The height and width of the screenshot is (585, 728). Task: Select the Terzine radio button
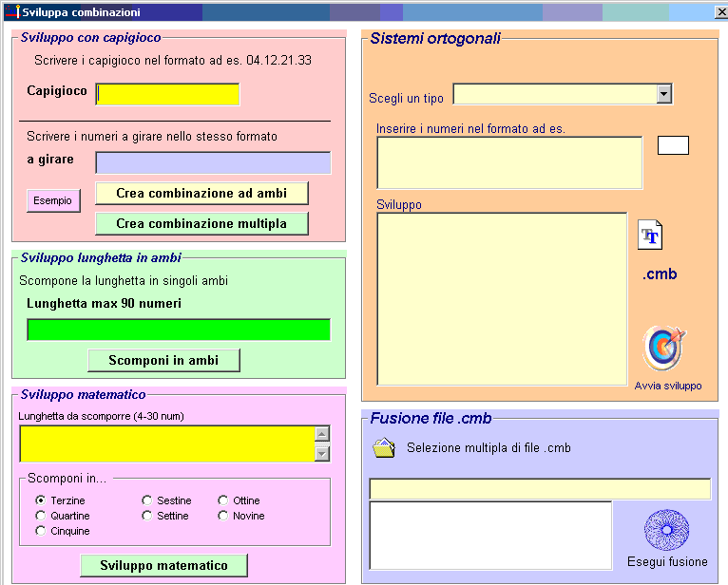pos(41,500)
